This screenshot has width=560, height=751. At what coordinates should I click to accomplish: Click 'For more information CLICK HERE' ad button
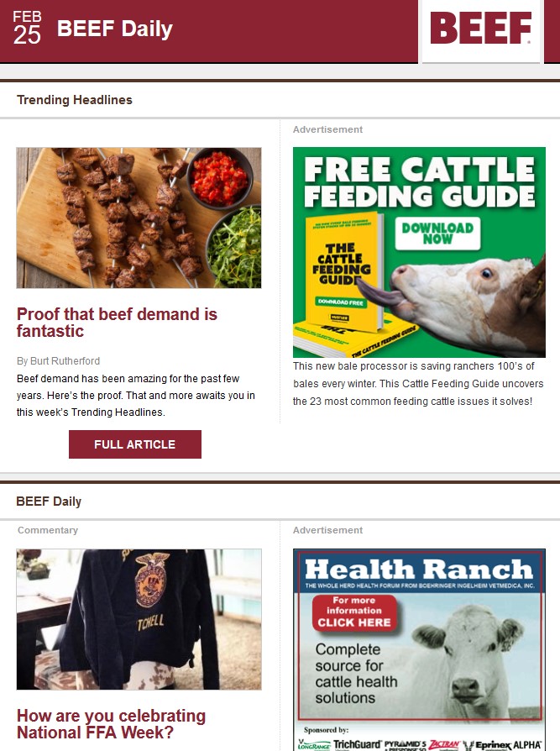coord(354,612)
